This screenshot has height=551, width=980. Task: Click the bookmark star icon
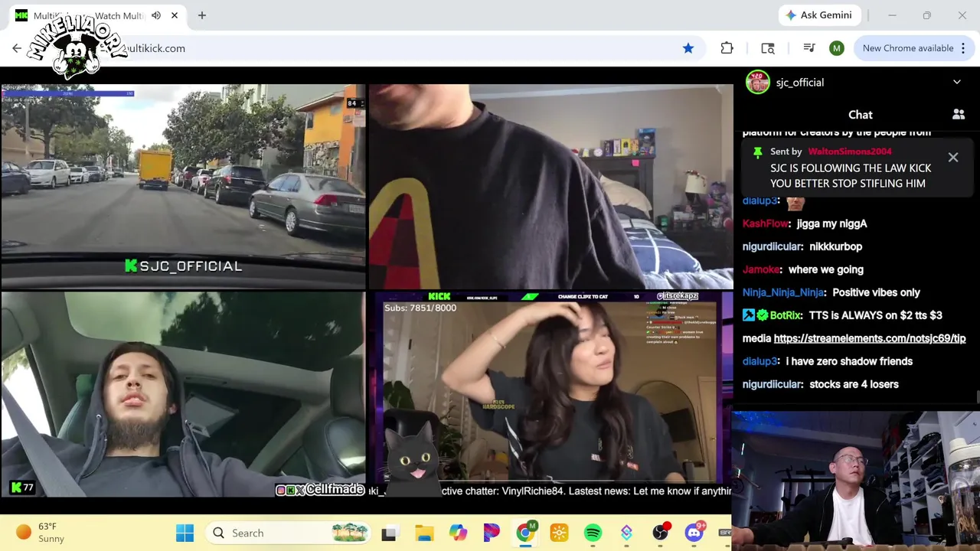(688, 48)
